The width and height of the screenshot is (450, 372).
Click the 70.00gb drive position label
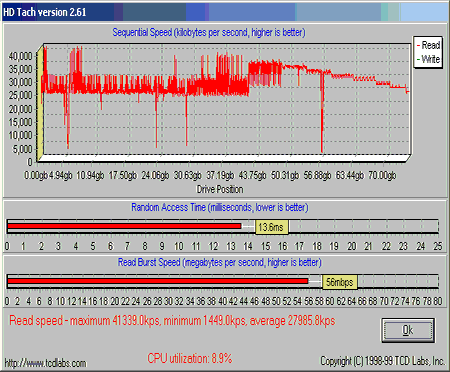pyautogui.click(x=382, y=175)
